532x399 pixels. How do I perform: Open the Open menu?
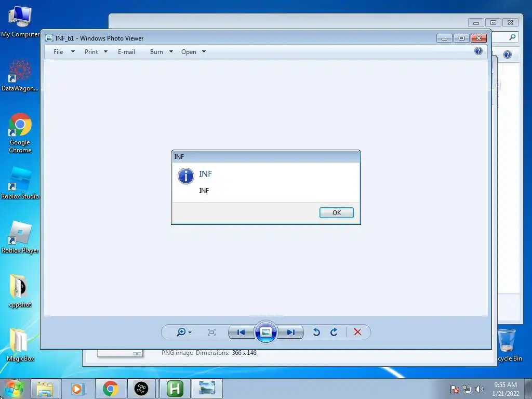coord(189,52)
